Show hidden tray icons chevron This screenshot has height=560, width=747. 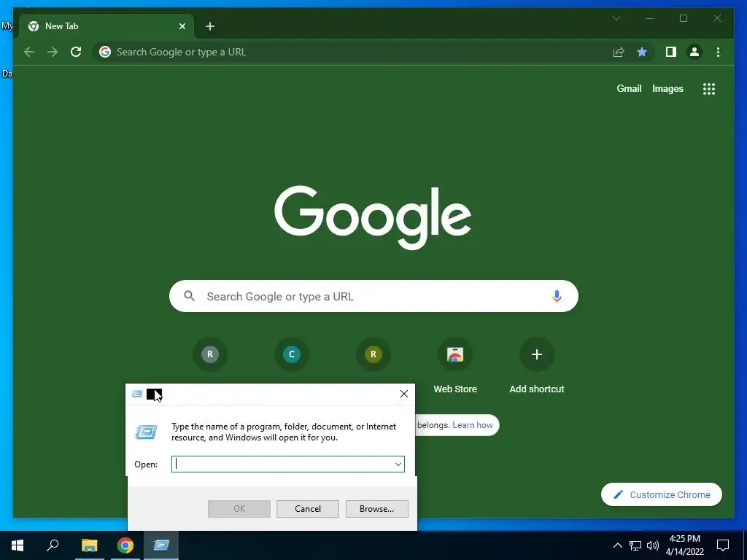point(617,545)
